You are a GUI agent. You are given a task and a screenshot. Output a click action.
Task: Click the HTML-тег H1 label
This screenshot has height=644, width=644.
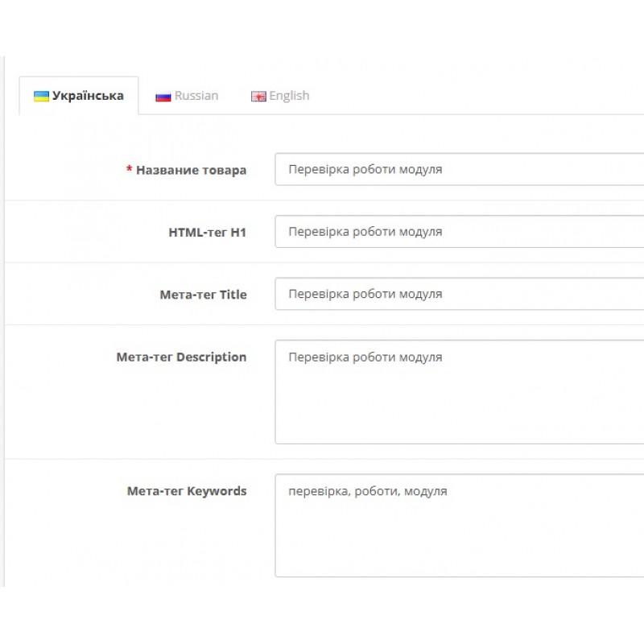point(208,233)
